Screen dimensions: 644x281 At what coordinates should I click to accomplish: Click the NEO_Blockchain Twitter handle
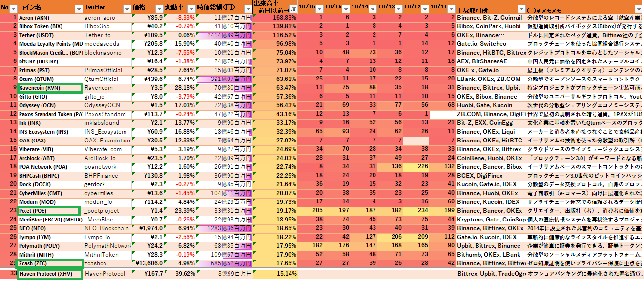[106, 228]
